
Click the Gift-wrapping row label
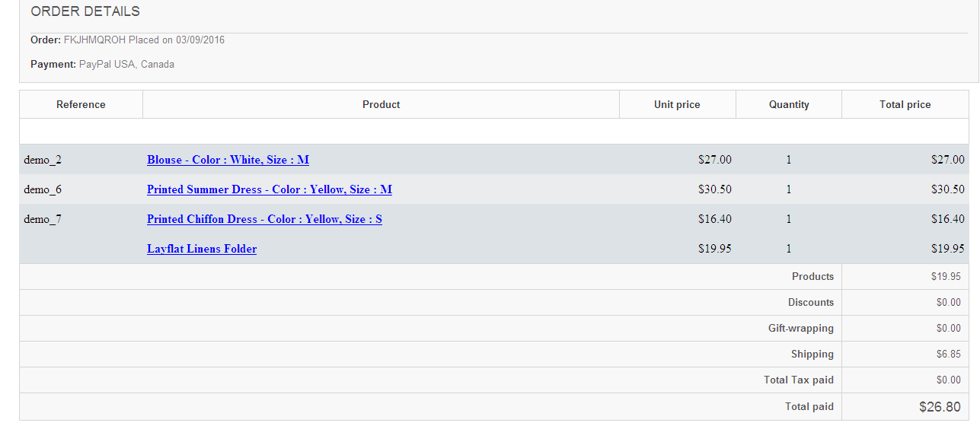800,329
